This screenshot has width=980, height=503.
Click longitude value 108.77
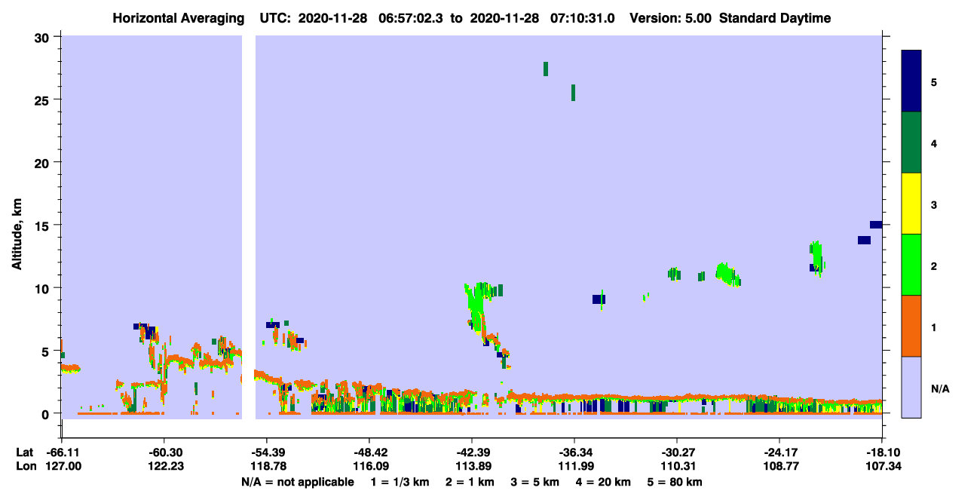(779, 466)
